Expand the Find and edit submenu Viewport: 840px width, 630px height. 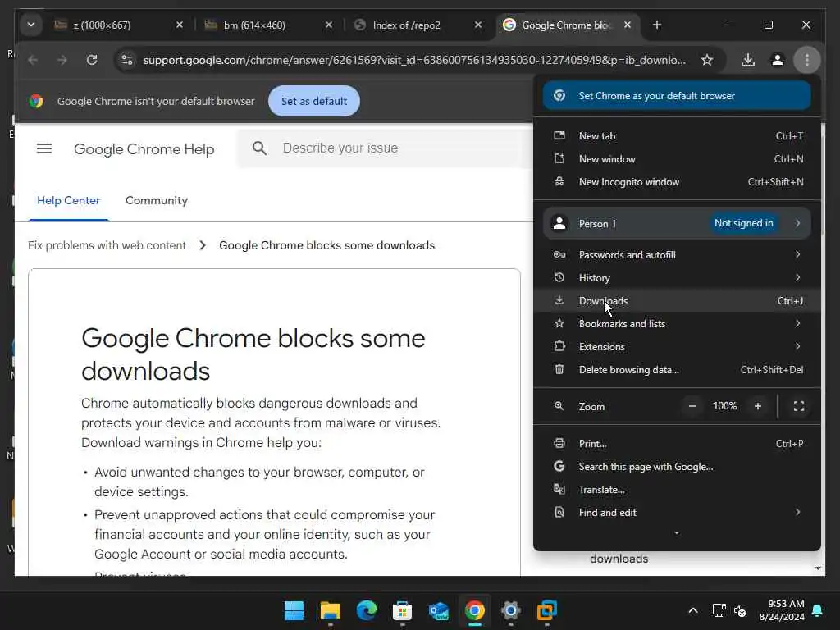coord(677,513)
